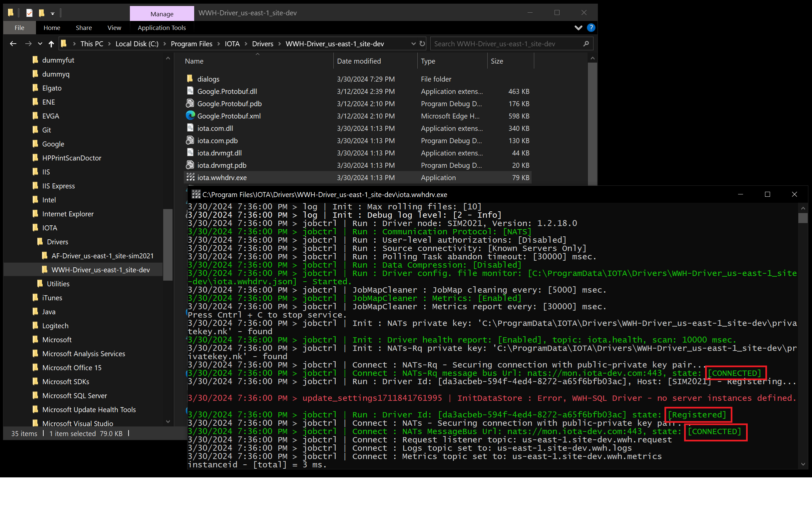Click console window title bar icon
Image resolution: width=812 pixels, height=510 pixels.
196,194
